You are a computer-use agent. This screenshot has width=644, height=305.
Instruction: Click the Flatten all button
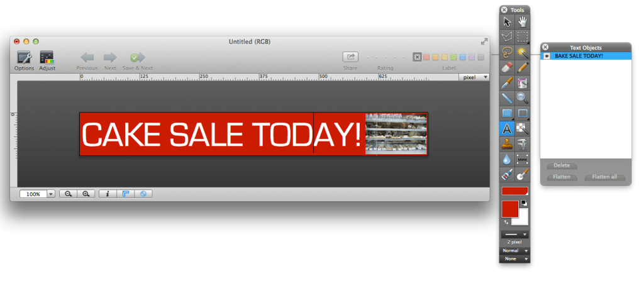pyautogui.click(x=605, y=177)
